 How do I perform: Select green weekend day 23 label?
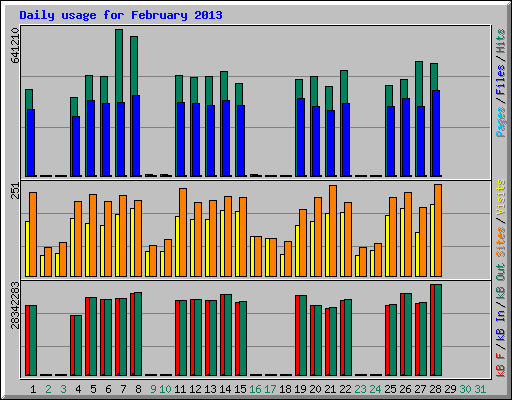coord(360,389)
